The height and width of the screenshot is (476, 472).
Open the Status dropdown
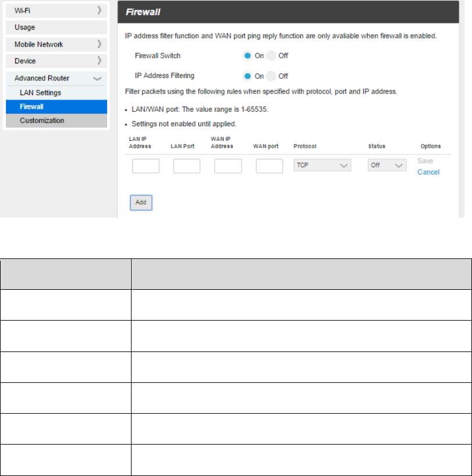pyautogui.click(x=387, y=166)
